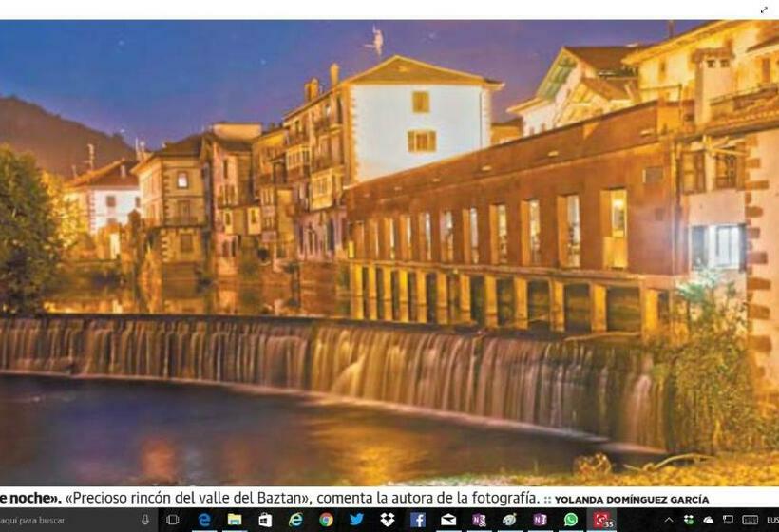
Task: Open Dropbox from the taskbar
Action: tap(387, 520)
